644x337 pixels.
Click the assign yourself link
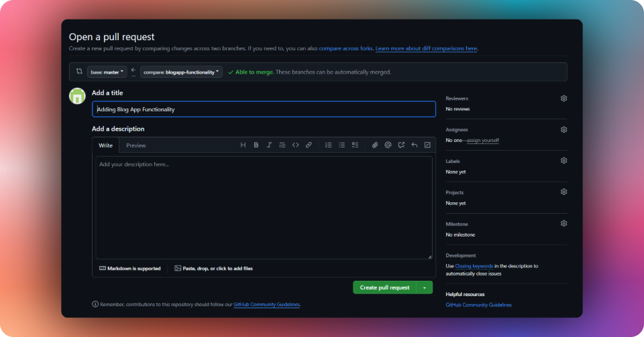(482, 140)
